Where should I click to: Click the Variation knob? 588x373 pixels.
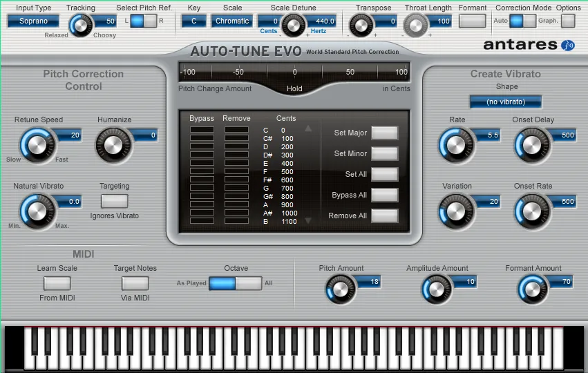[x=457, y=212]
